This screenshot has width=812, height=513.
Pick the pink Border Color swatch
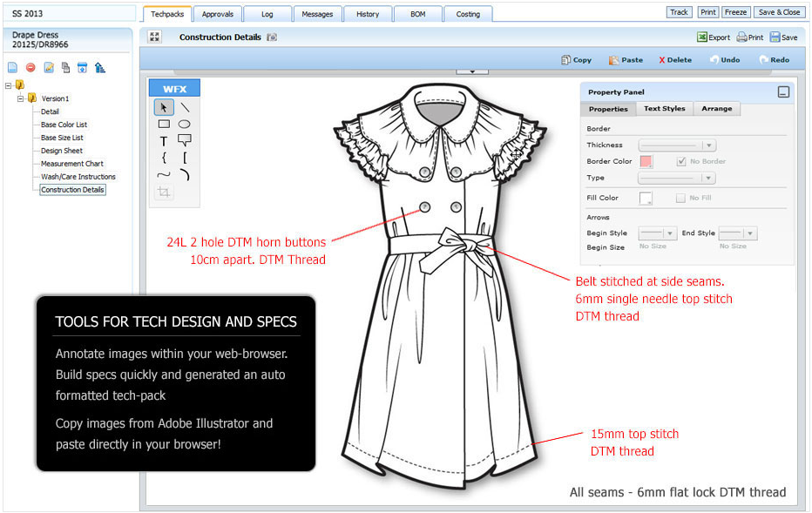pos(646,161)
